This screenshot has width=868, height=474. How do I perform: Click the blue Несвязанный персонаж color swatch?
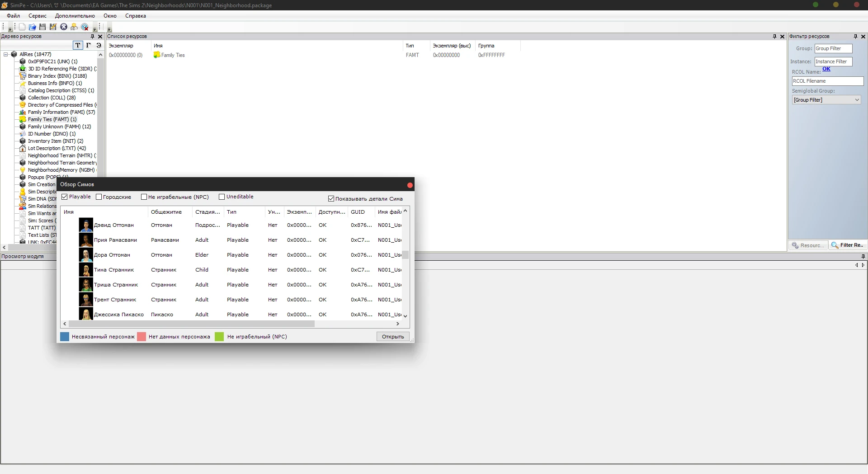click(65, 337)
